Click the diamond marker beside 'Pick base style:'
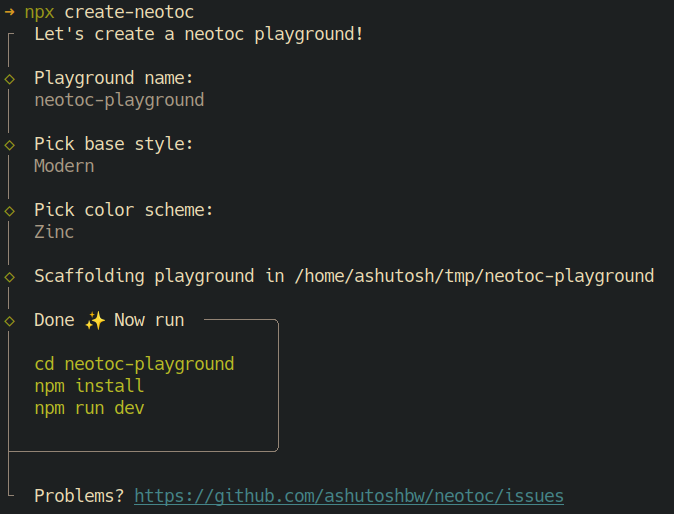 pyautogui.click(x=9, y=145)
